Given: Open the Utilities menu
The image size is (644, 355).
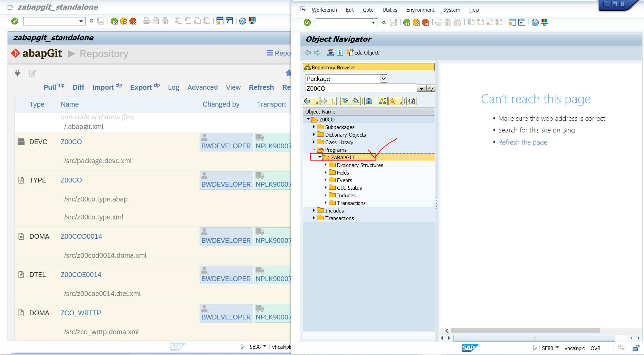Looking at the screenshot, I should pyautogui.click(x=390, y=10).
